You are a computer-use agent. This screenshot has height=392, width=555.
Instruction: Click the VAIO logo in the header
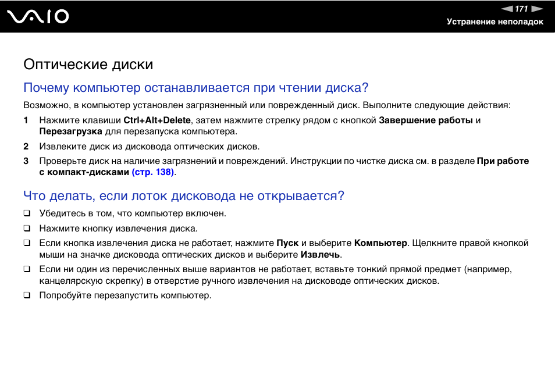[38, 16]
